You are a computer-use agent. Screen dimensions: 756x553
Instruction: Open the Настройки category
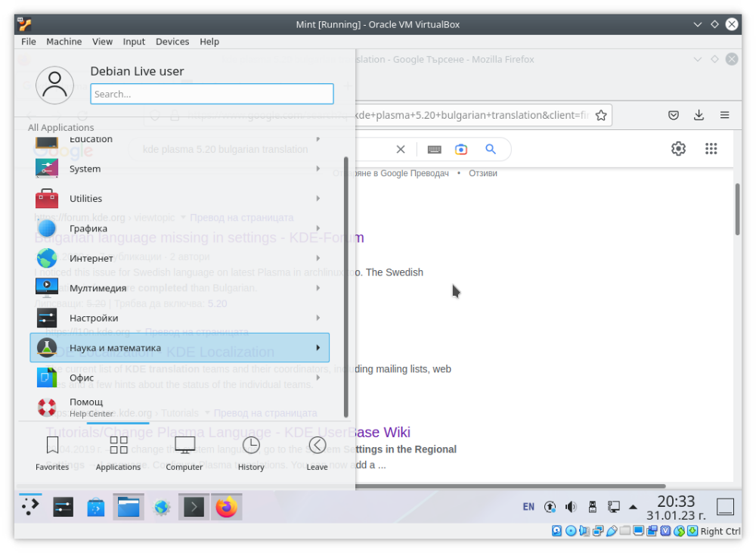179,318
